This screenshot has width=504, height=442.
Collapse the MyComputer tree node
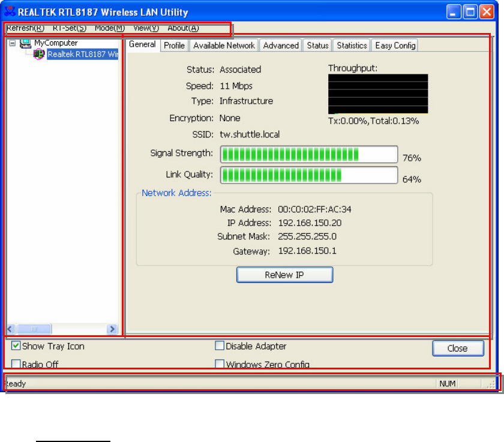pyautogui.click(x=12, y=43)
